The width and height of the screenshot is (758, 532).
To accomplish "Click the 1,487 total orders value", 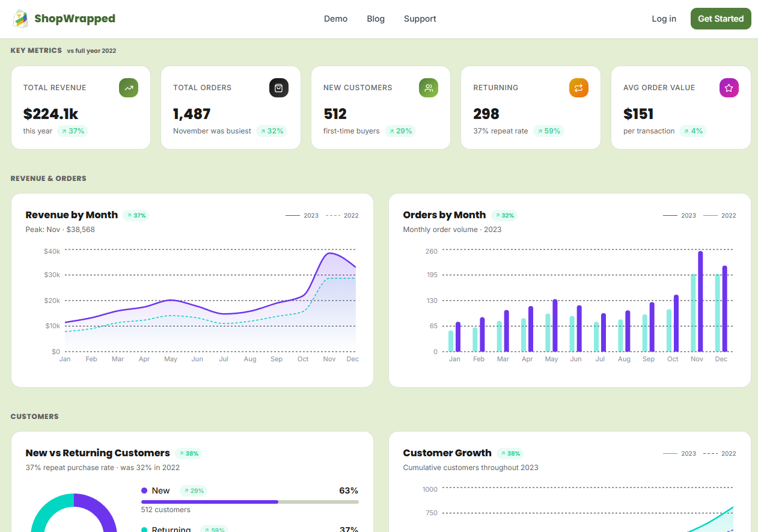I will [192, 114].
